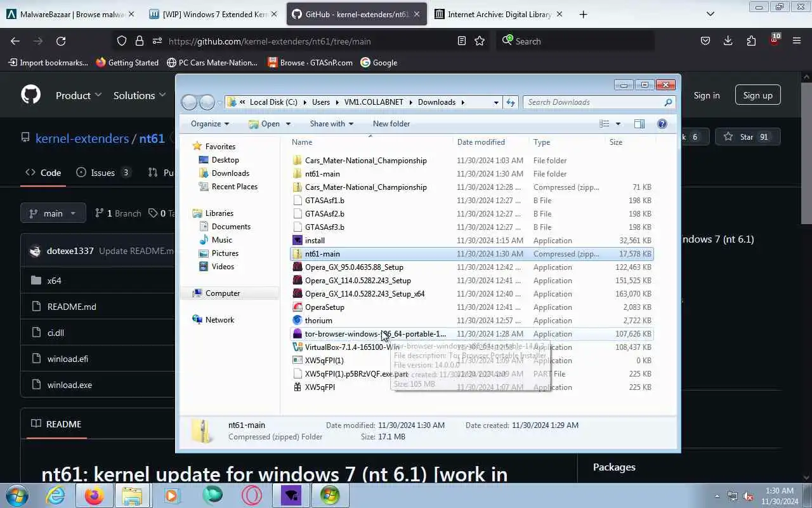812x508 pixels.
Task: Open Explorer help question mark icon
Action: pyautogui.click(x=662, y=124)
